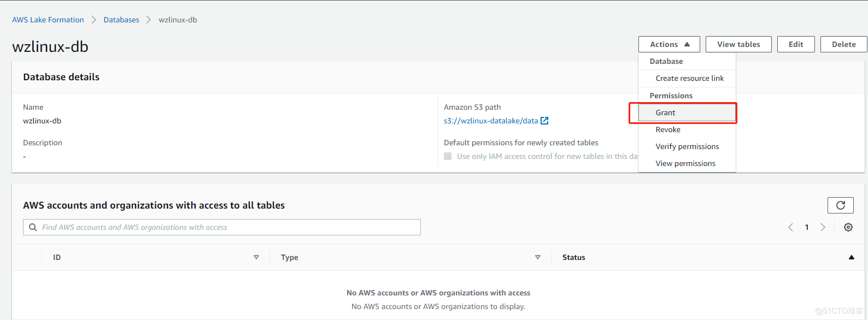Viewport: 868px width, 320px height.
Task: Go to next page arrow
Action: (823, 227)
